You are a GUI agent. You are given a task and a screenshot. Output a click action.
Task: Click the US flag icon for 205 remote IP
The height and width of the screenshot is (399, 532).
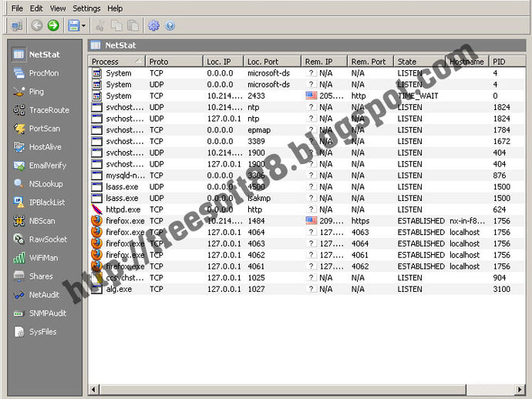[x=311, y=96]
